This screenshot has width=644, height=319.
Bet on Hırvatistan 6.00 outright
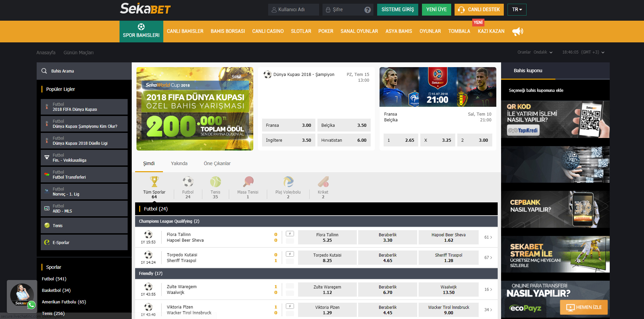[x=344, y=140]
